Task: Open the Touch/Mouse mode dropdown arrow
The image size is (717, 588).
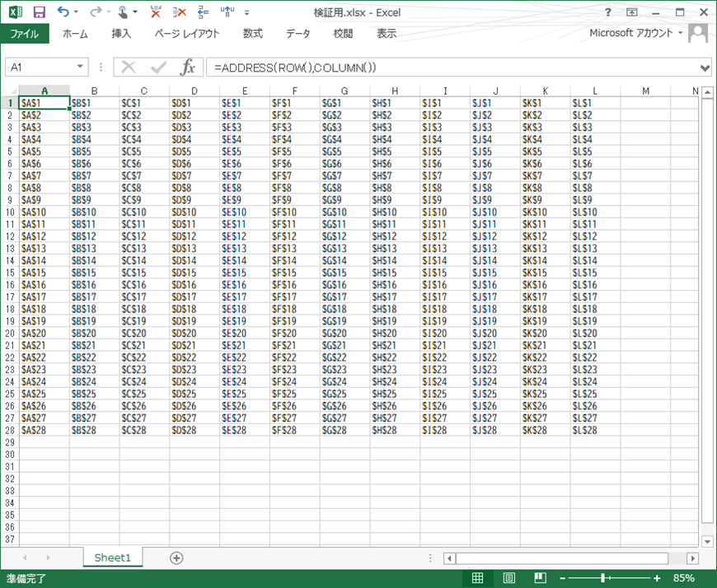Action: coord(135,12)
